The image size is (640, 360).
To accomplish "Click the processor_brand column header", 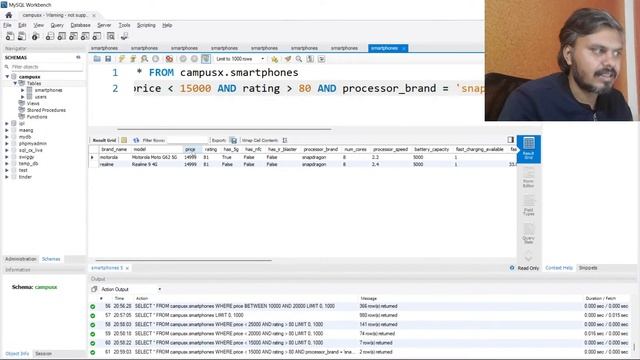I will click(x=321, y=150).
